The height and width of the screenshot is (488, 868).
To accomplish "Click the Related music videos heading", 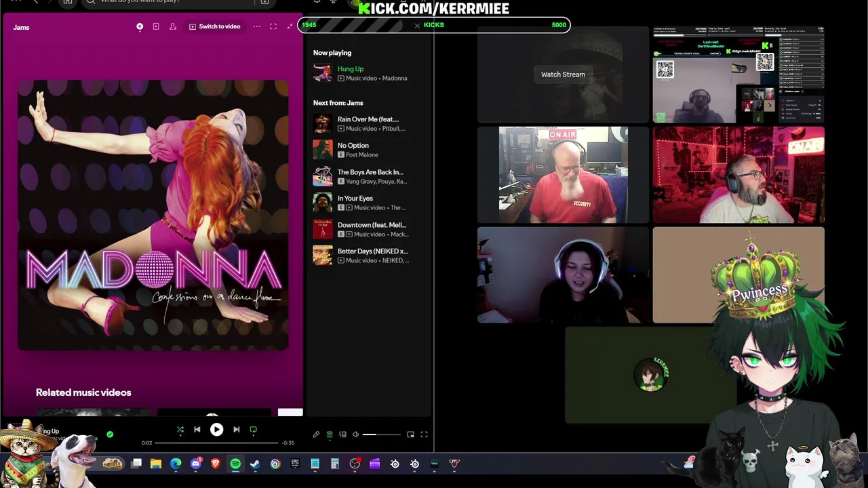I will (83, 392).
